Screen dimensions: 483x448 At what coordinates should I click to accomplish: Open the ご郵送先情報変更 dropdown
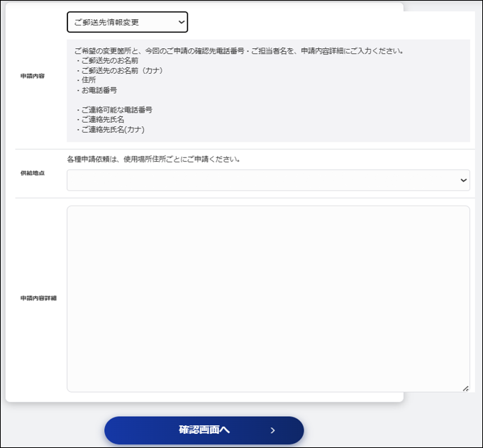click(x=127, y=22)
